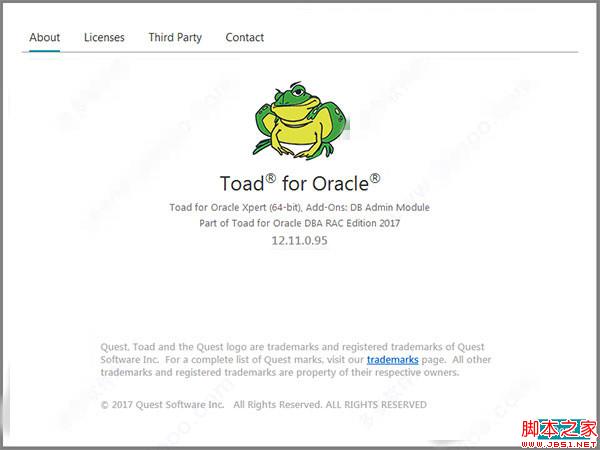This screenshot has width=600, height=450.
Task: Follow the trademarks hyperlink
Action: [x=393, y=360]
